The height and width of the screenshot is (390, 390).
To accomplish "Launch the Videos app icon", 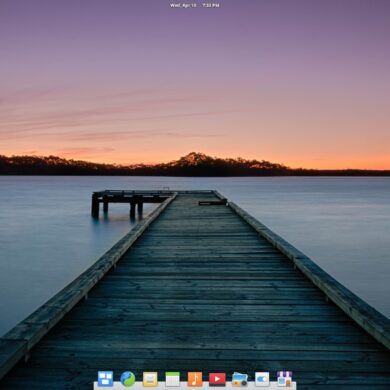I will click(217, 379).
